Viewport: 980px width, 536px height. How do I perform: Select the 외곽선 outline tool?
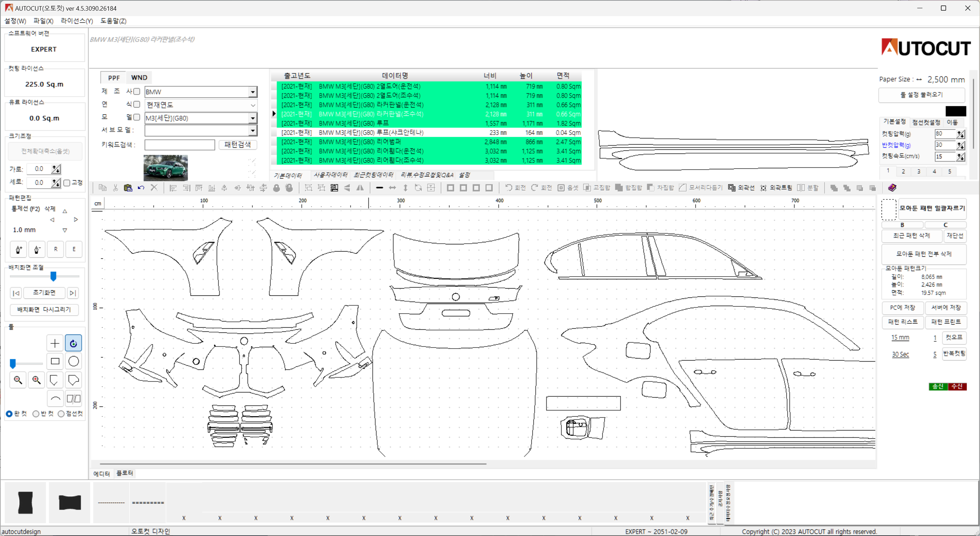click(741, 187)
